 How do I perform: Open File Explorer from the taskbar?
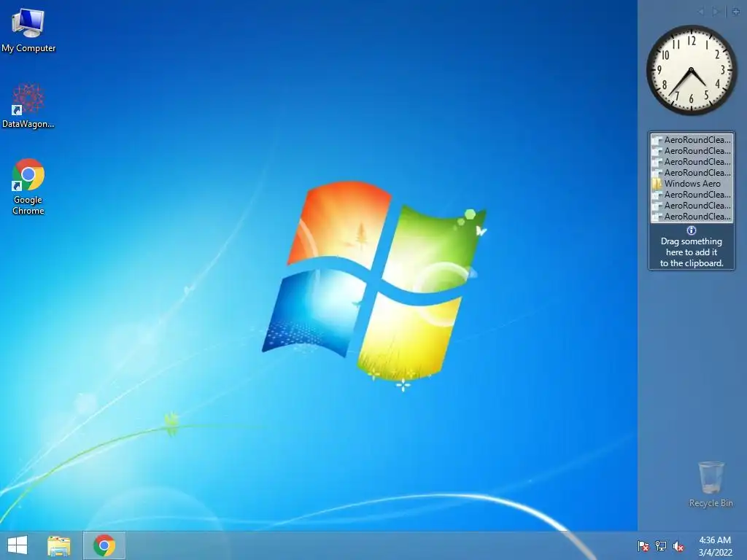59,545
